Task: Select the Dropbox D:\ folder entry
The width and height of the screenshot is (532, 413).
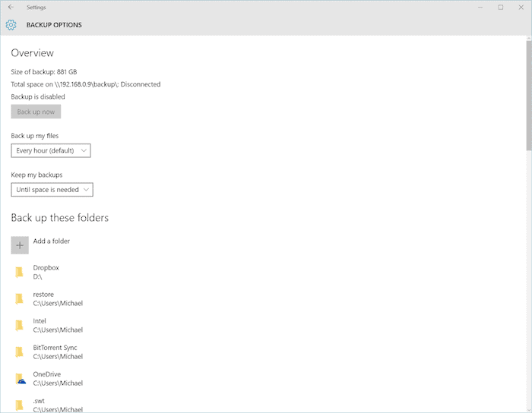Action: click(x=46, y=272)
